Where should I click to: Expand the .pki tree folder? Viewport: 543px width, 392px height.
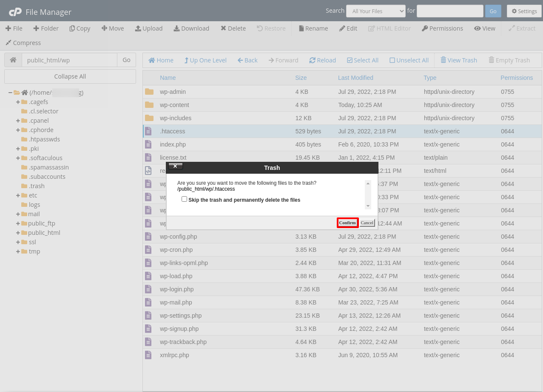coord(18,149)
